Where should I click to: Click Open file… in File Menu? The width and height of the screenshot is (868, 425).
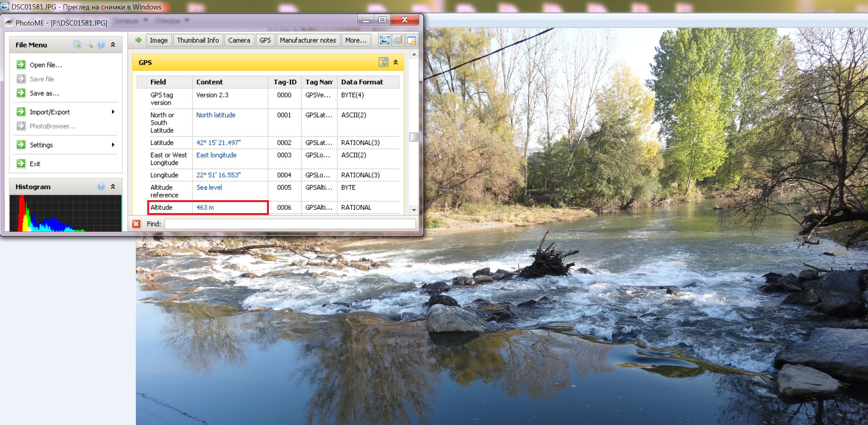coord(46,65)
